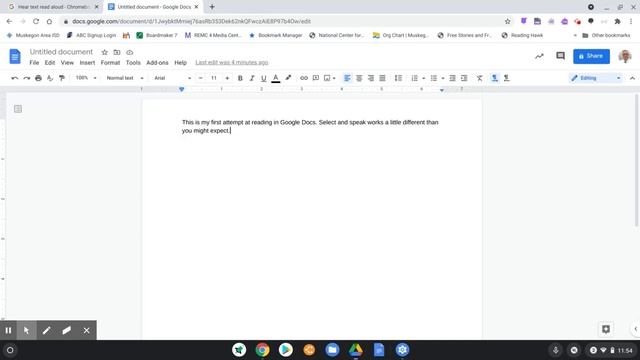This screenshot has width=640, height=360.
Task: Open last edit version history link
Action: [232, 62]
